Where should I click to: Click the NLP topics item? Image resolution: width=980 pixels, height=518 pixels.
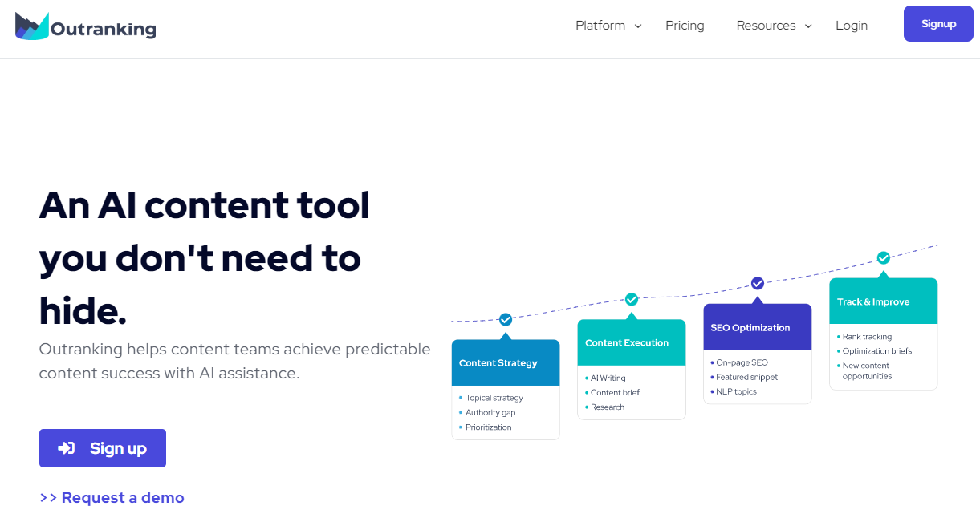pos(736,391)
